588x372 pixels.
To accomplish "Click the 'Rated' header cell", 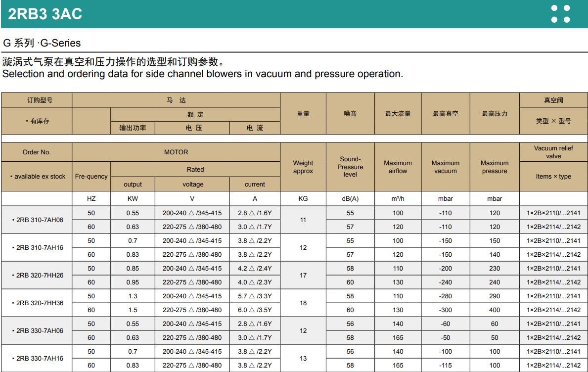I will pyautogui.click(x=195, y=170).
